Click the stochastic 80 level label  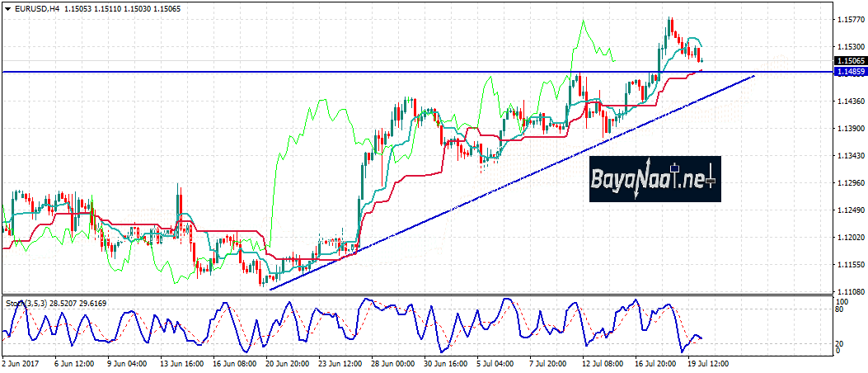[x=840, y=310]
